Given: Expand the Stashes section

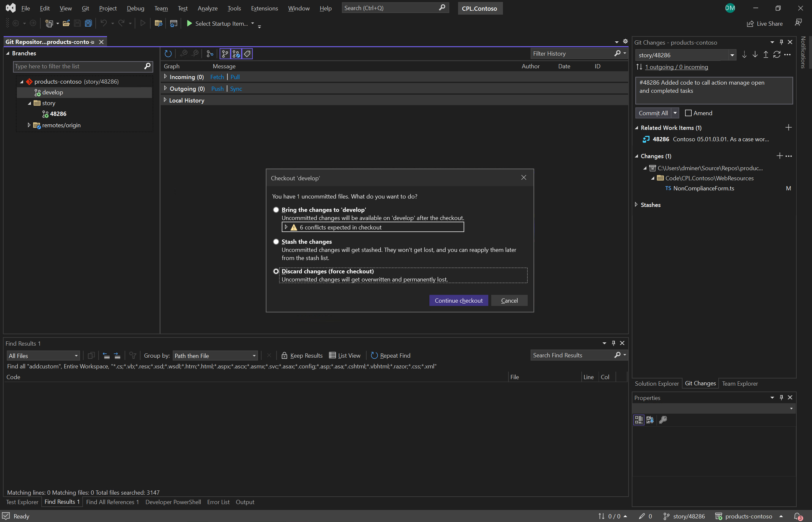Looking at the screenshot, I should point(636,205).
